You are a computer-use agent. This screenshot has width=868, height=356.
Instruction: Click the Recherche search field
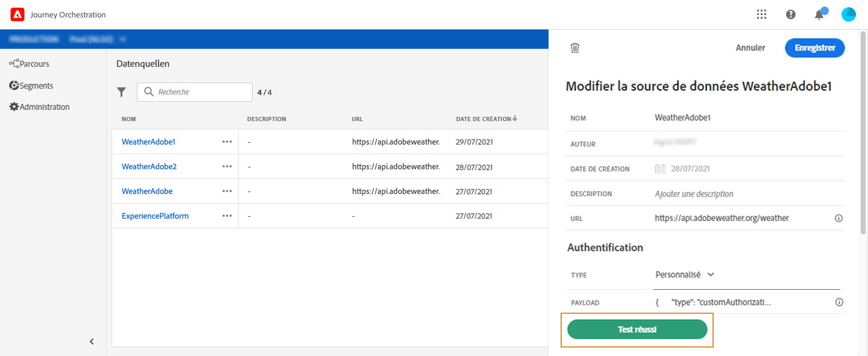pyautogui.click(x=195, y=92)
